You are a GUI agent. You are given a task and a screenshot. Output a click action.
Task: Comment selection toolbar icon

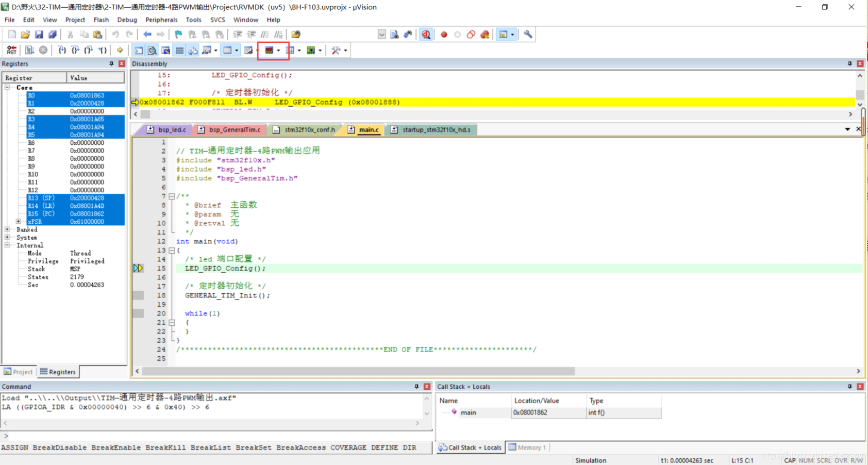click(x=264, y=35)
